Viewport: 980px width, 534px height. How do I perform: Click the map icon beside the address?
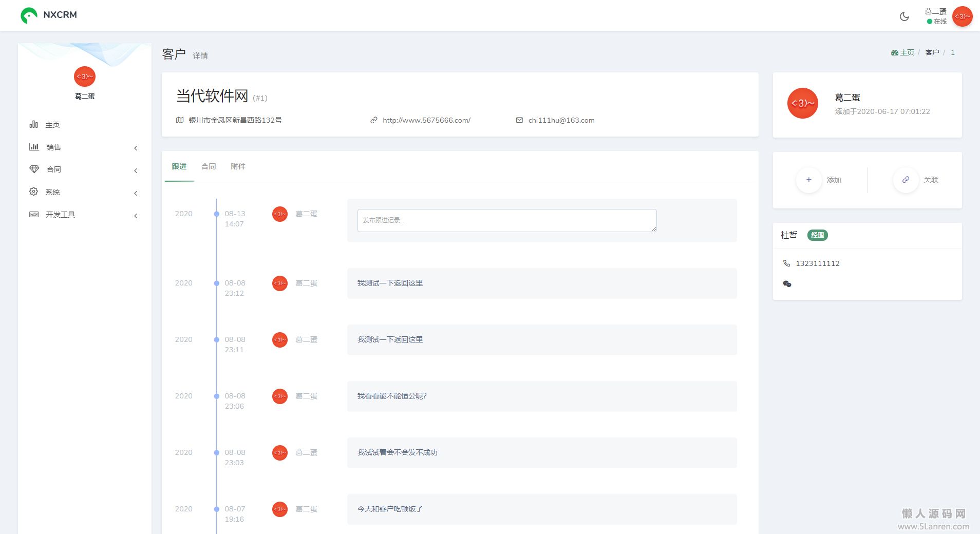pos(180,120)
